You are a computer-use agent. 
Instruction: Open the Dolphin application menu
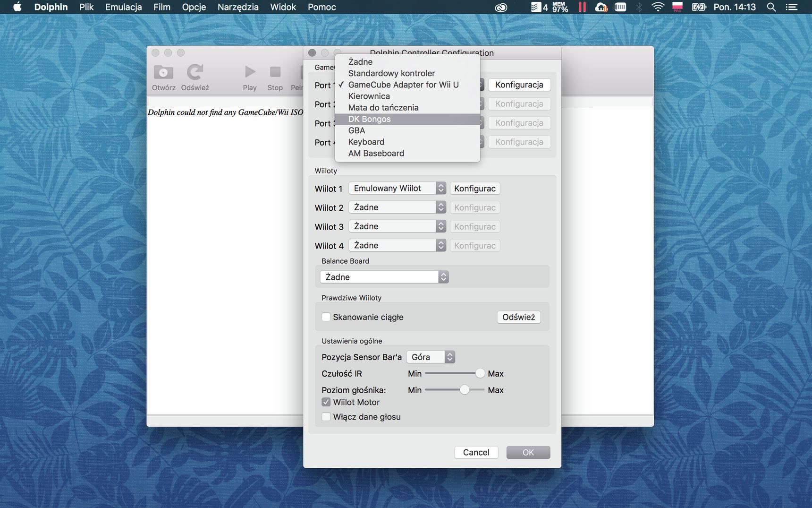51,7
